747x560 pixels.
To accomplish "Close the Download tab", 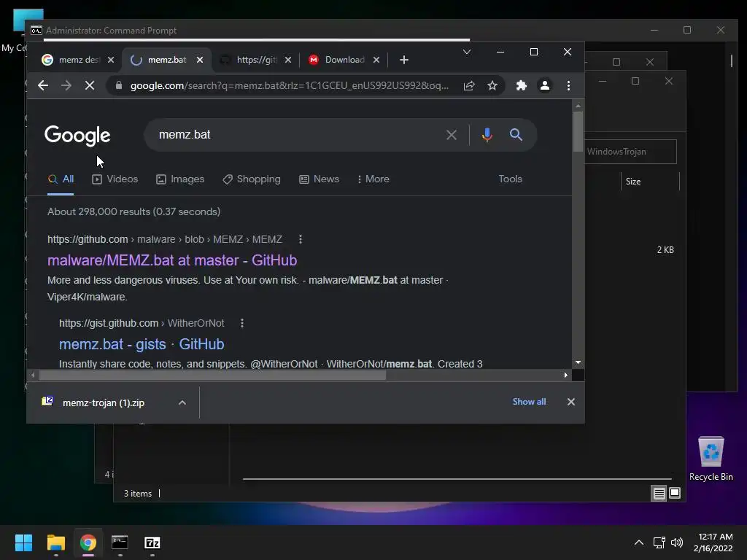I will [376, 60].
